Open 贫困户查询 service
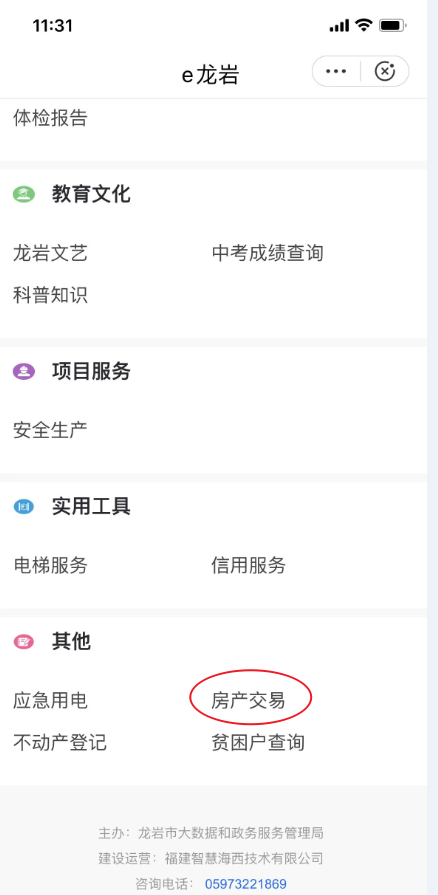This screenshot has height=895, width=438. [x=258, y=743]
